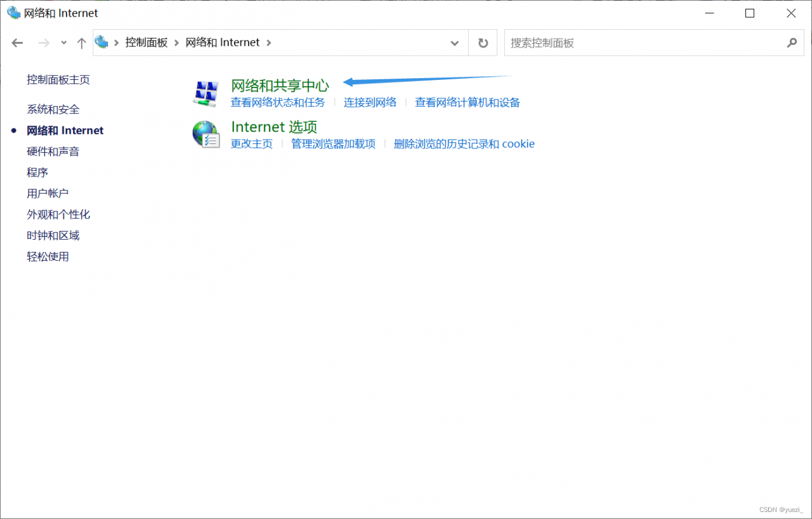Select 程序 in sidebar
This screenshot has width=812, height=519.
click(37, 172)
